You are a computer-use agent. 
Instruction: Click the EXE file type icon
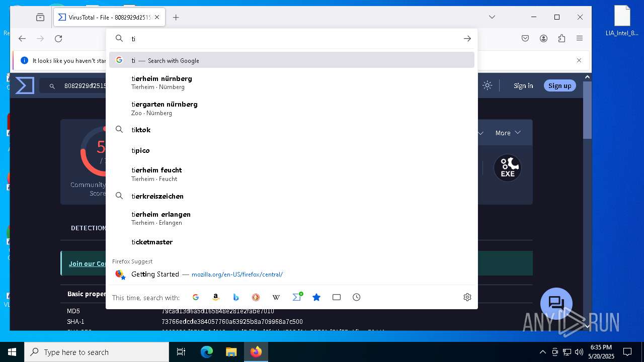click(x=507, y=168)
